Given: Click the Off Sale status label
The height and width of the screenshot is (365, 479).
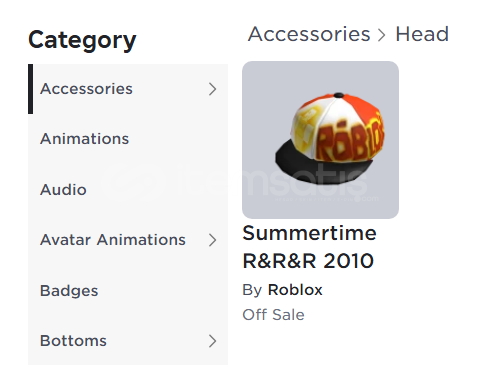Looking at the screenshot, I should 273,315.
